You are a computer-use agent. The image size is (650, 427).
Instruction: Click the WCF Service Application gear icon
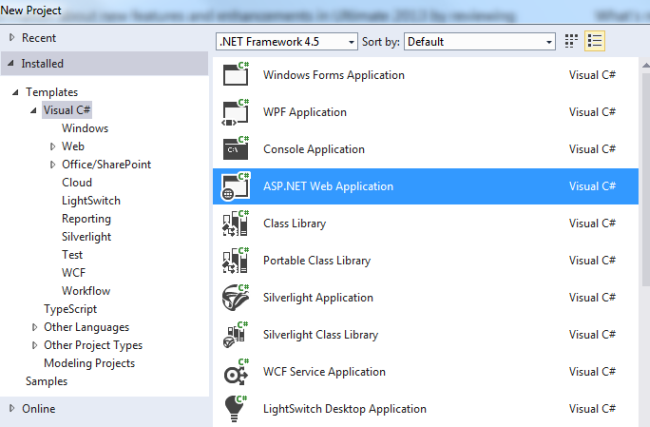236,372
